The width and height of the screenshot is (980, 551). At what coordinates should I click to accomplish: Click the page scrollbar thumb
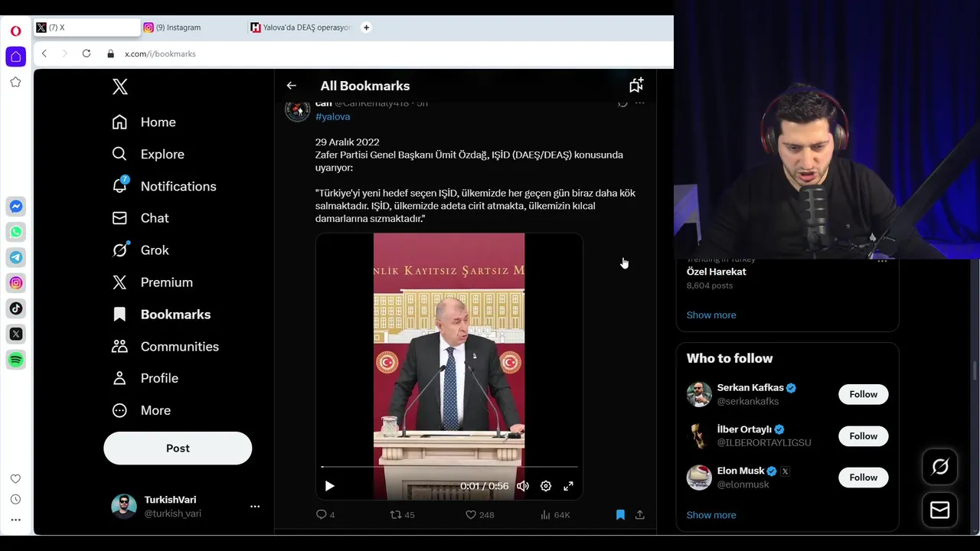pos(975,371)
